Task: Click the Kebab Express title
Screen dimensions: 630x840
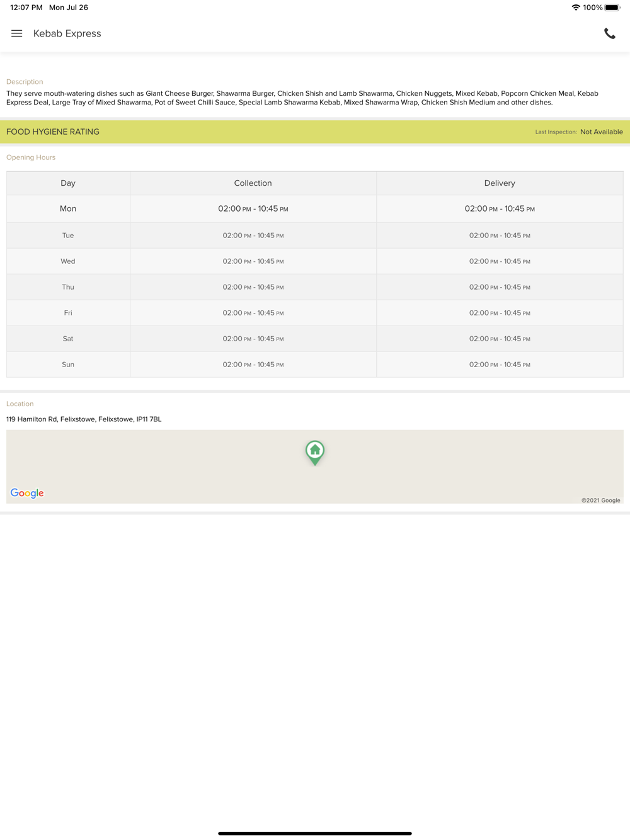Action: (x=67, y=33)
